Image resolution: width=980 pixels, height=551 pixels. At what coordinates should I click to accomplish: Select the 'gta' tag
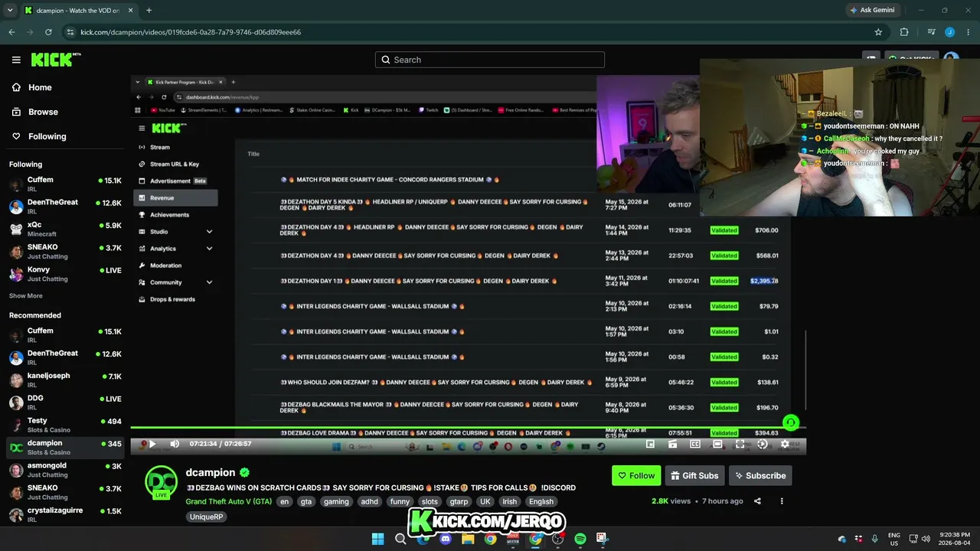click(306, 501)
